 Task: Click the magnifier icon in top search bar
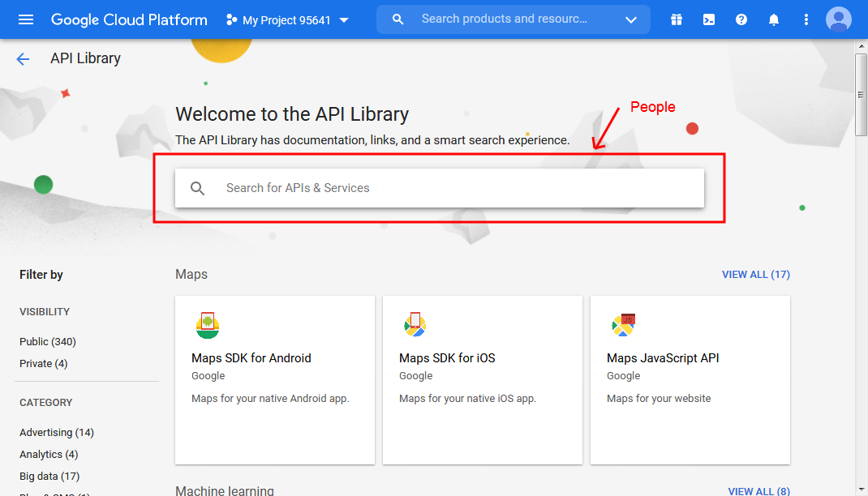pos(397,19)
